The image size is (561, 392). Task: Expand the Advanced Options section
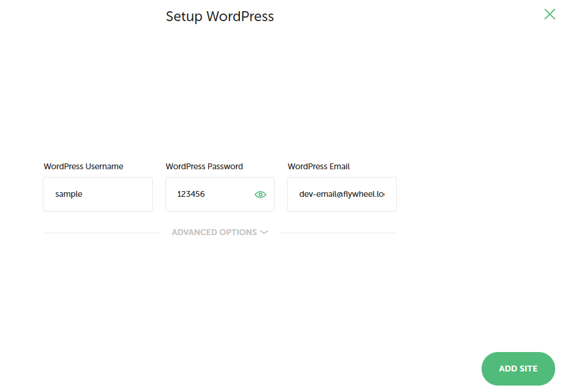click(x=220, y=232)
